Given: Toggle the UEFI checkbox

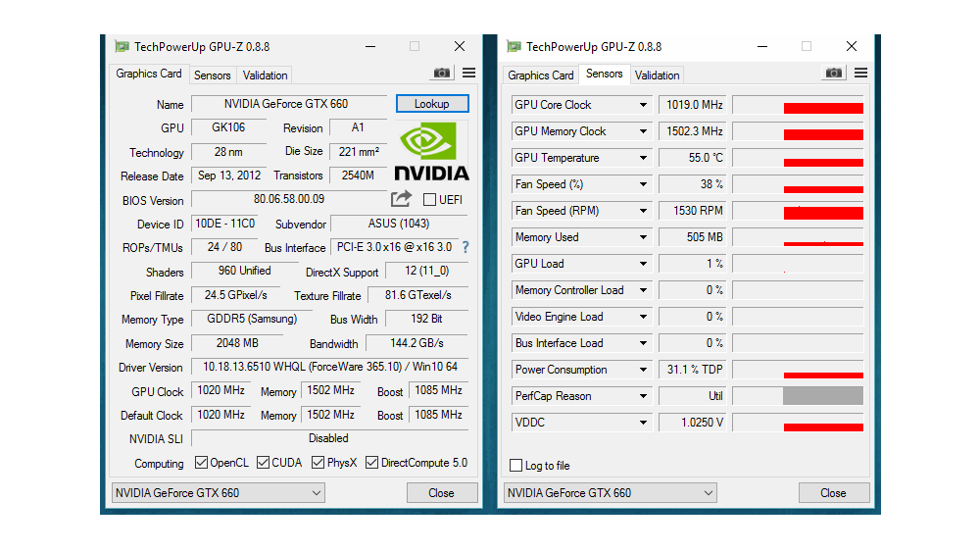Looking at the screenshot, I should (x=429, y=200).
